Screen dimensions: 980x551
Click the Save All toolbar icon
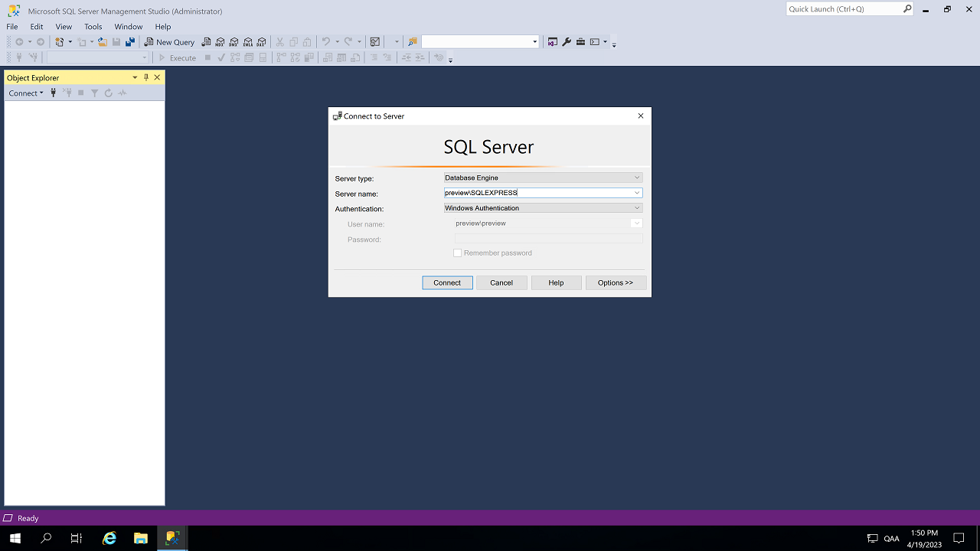pyautogui.click(x=130, y=42)
